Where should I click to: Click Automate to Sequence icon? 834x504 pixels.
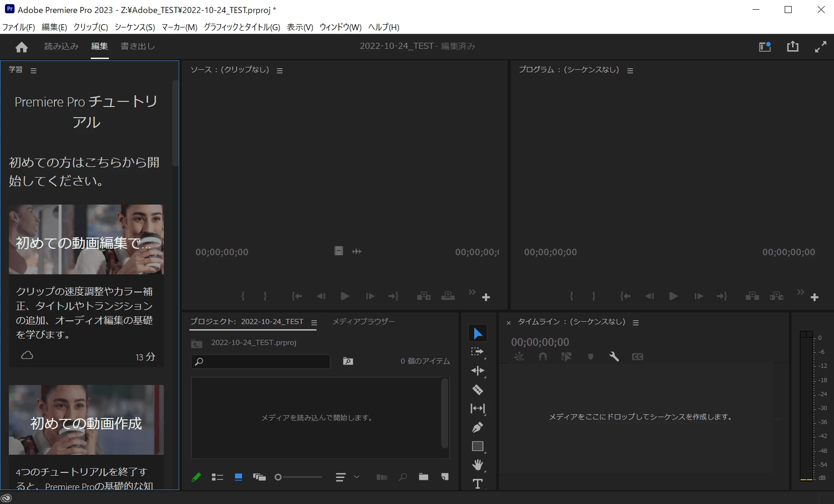click(x=382, y=477)
